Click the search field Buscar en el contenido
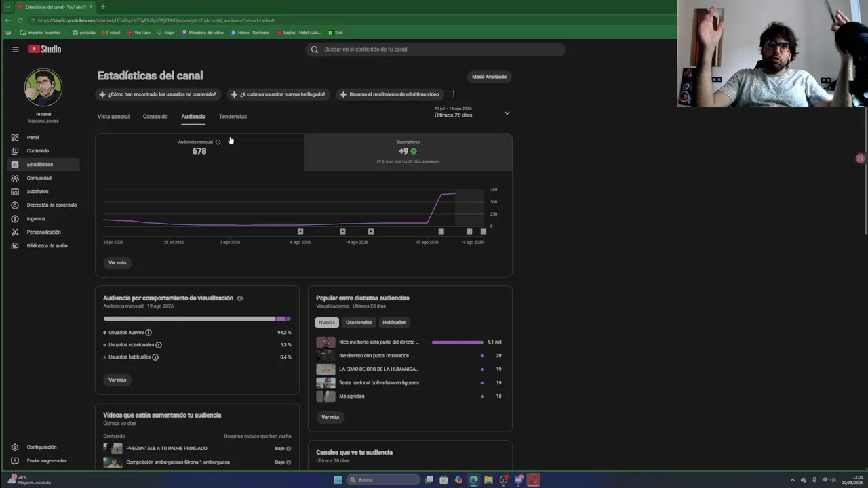Viewport: 868px width, 488px height. 435,49
